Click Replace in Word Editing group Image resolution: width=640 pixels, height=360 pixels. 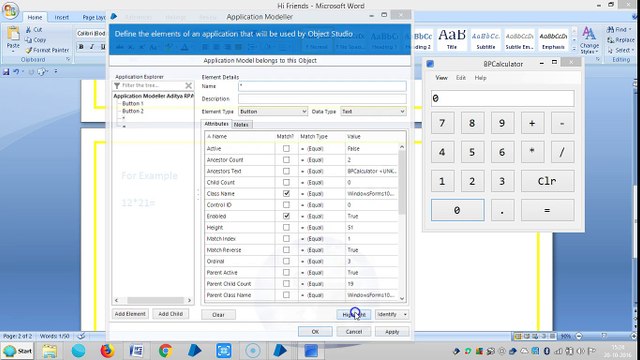click(x=621, y=40)
